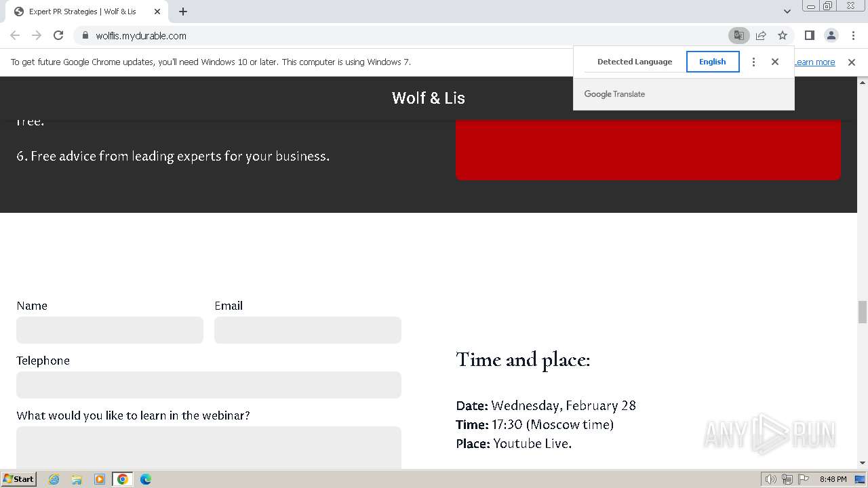The height and width of the screenshot is (488, 868).
Task: Click the Share this page icon
Action: click(761, 35)
